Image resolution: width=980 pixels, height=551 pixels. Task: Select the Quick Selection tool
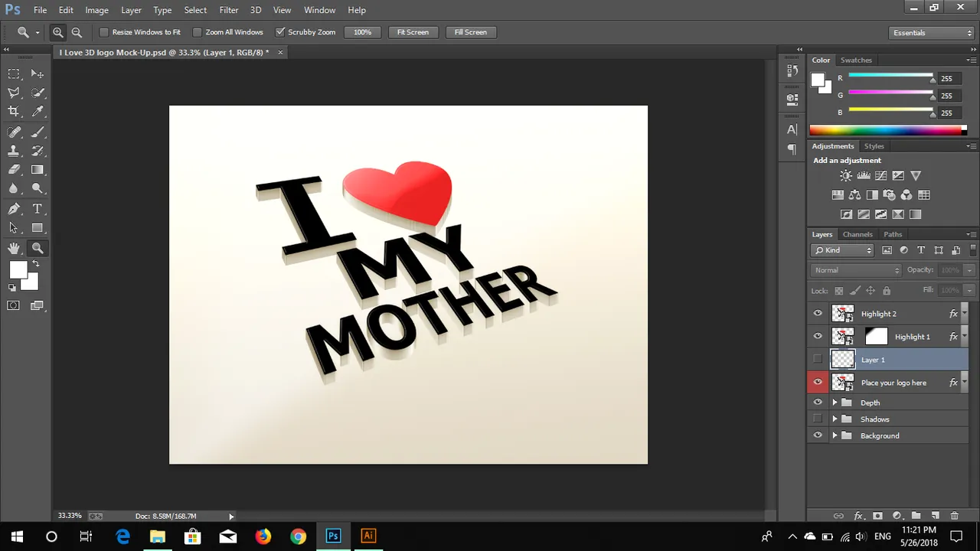[37, 93]
